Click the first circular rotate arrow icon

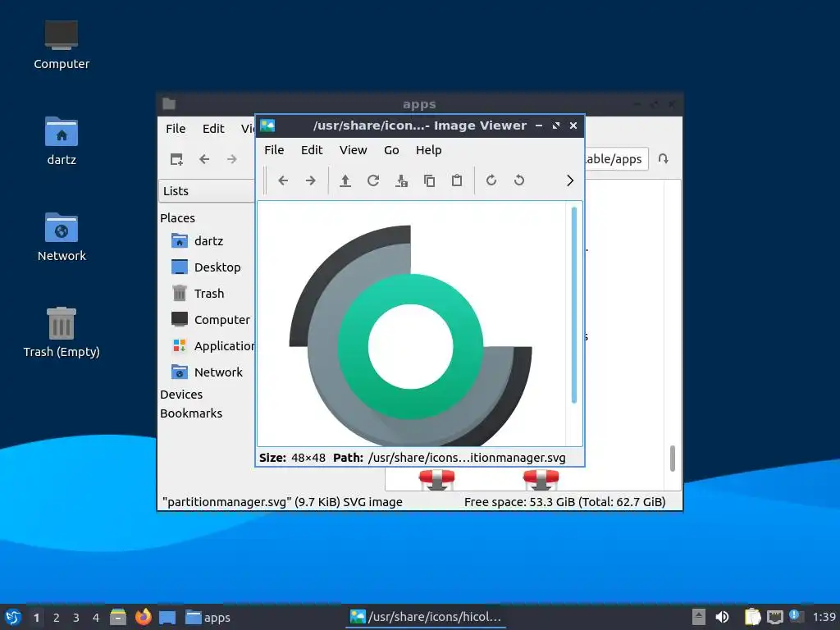click(x=491, y=180)
